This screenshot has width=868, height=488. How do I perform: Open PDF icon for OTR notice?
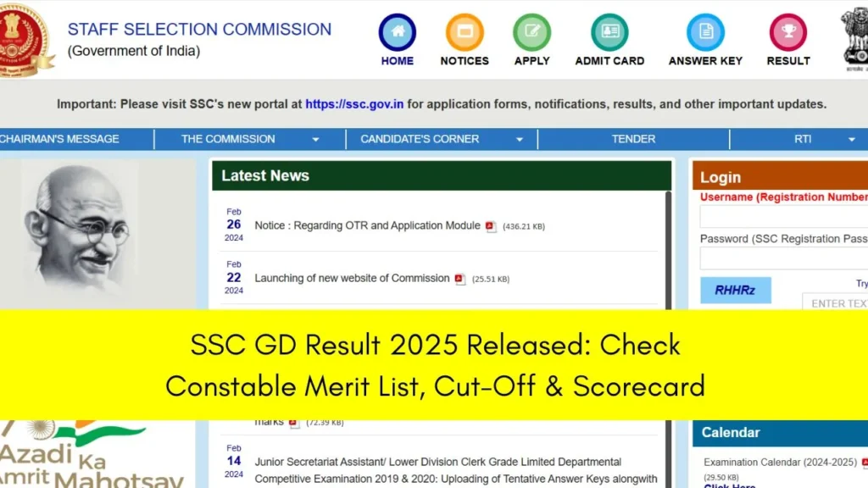pyautogui.click(x=491, y=226)
